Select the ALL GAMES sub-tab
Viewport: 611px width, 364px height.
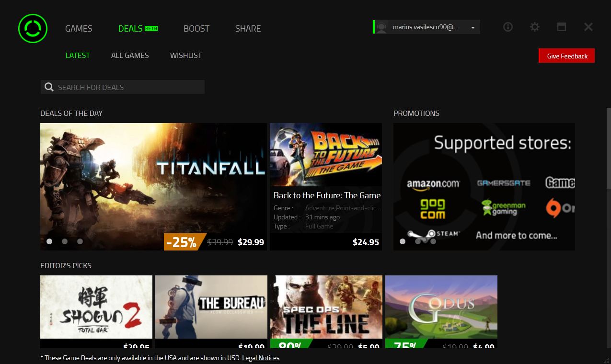130,55
